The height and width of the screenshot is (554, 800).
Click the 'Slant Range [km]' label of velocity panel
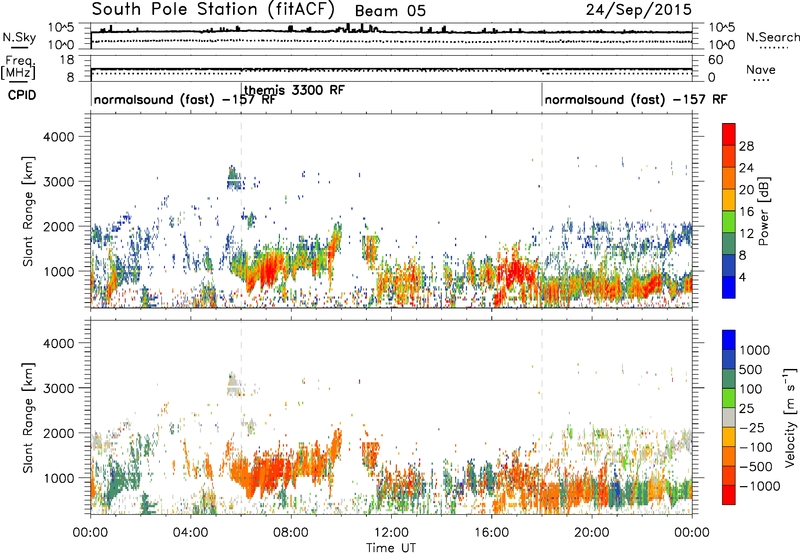28,418
